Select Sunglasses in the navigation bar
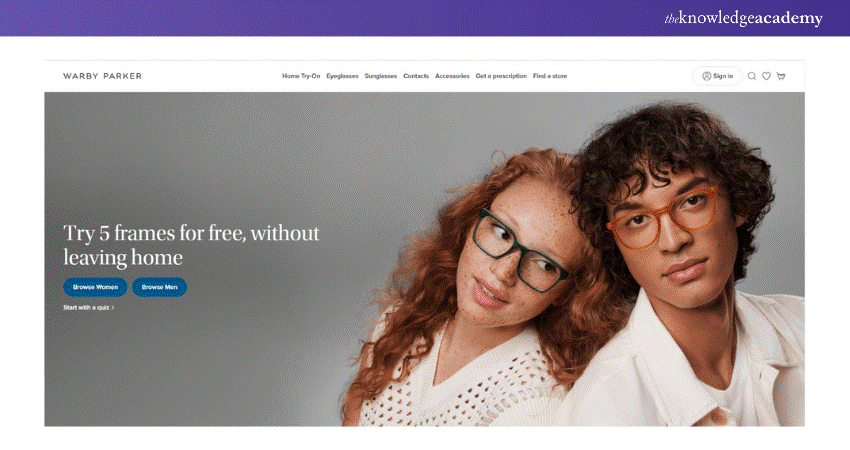This screenshot has height=450, width=850. (x=381, y=76)
